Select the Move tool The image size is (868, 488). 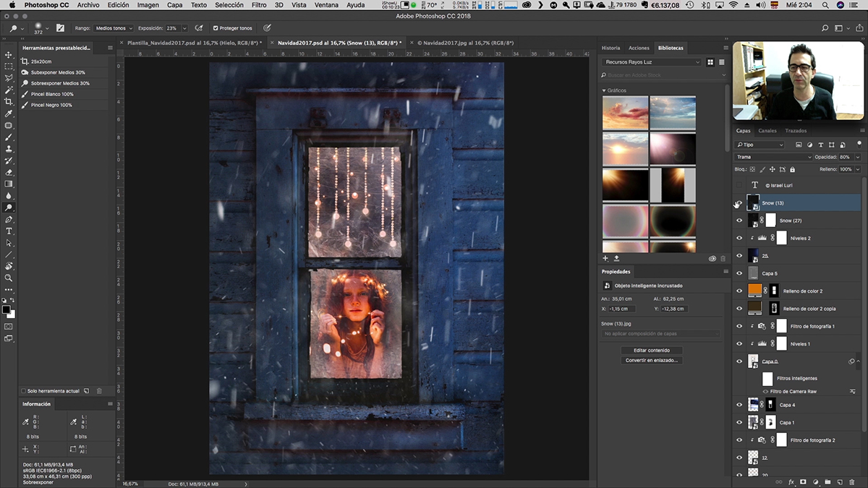[9, 55]
